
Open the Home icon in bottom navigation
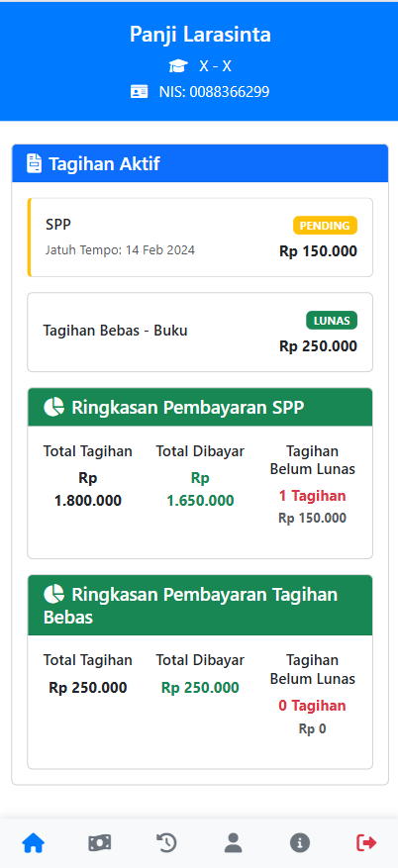point(34,843)
